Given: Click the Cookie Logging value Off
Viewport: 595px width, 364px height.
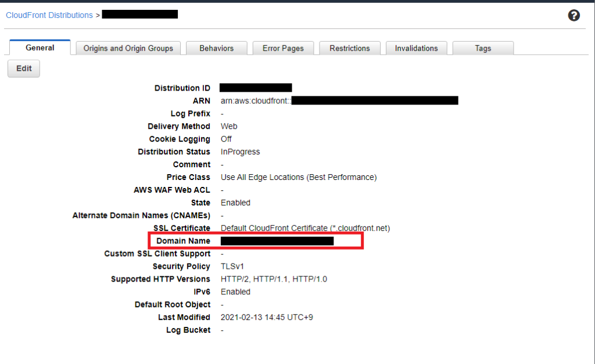Looking at the screenshot, I should pos(226,139).
